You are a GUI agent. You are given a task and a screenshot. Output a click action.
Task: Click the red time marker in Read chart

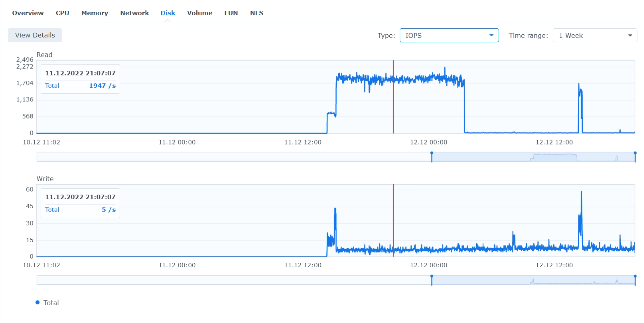[x=393, y=97]
